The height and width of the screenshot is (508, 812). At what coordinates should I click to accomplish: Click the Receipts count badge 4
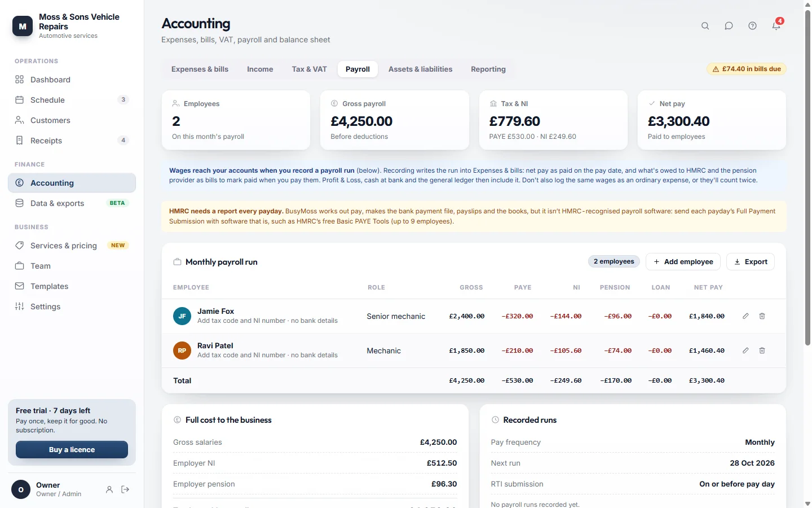click(123, 141)
